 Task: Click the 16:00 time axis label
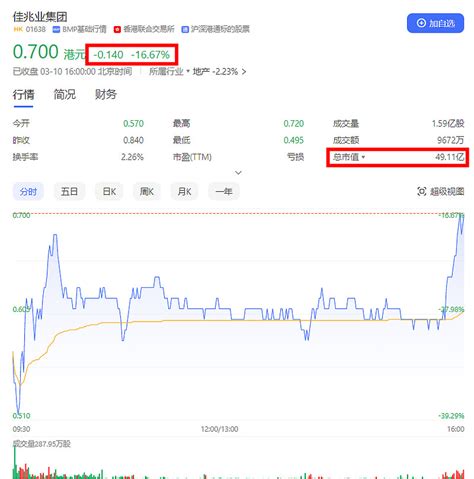pos(456,429)
